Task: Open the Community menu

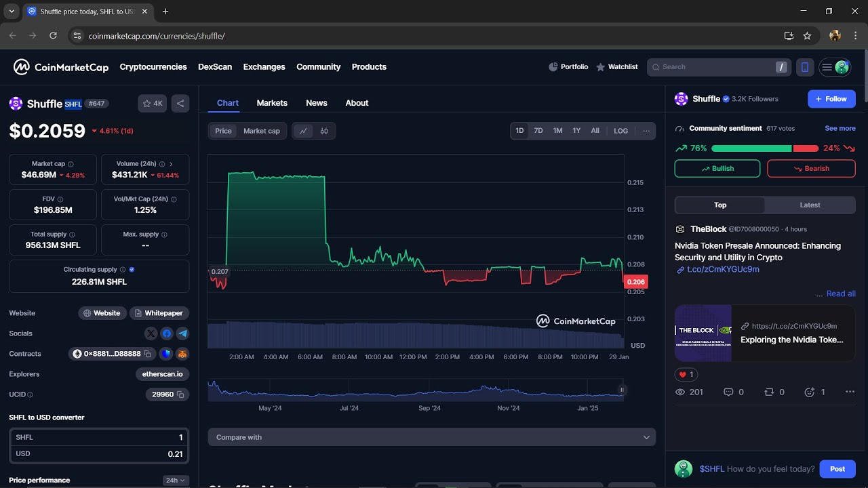Action: [319, 67]
